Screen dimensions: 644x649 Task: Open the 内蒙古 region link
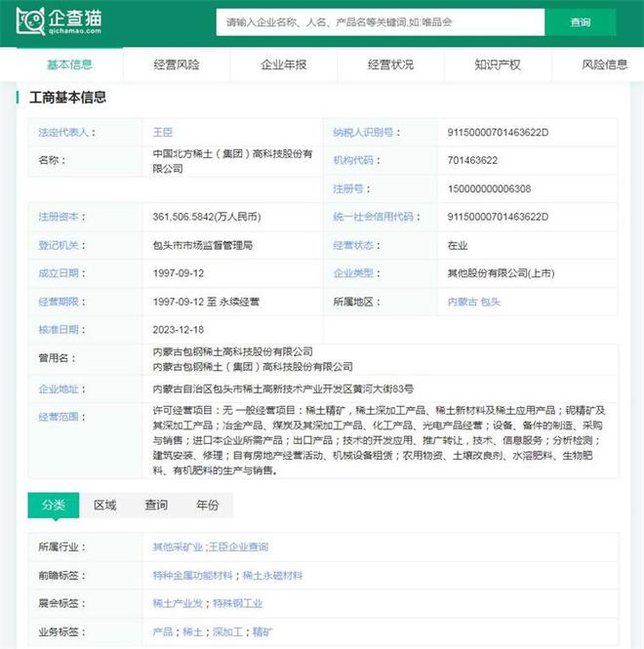coord(463,302)
